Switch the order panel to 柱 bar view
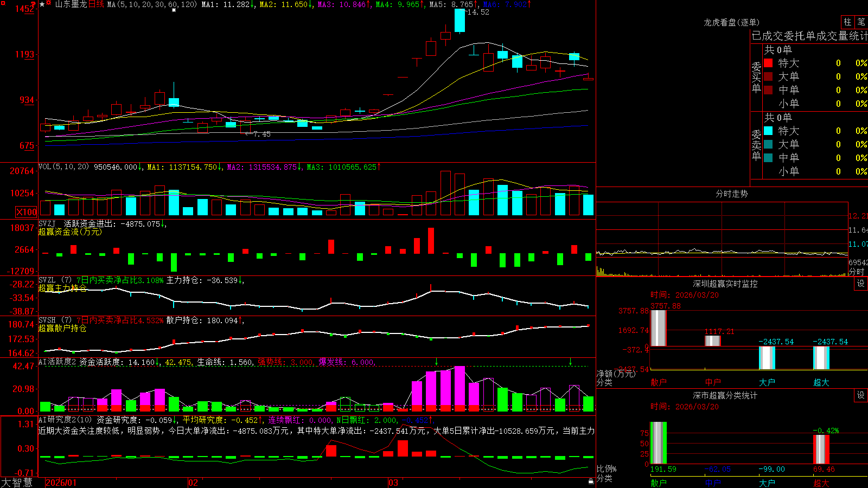 [847, 22]
